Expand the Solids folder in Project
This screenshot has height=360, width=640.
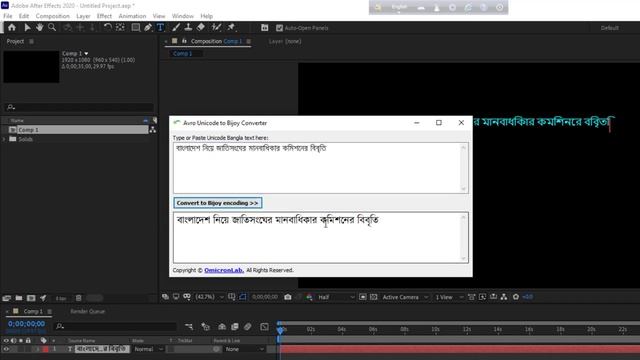(4, 139)
